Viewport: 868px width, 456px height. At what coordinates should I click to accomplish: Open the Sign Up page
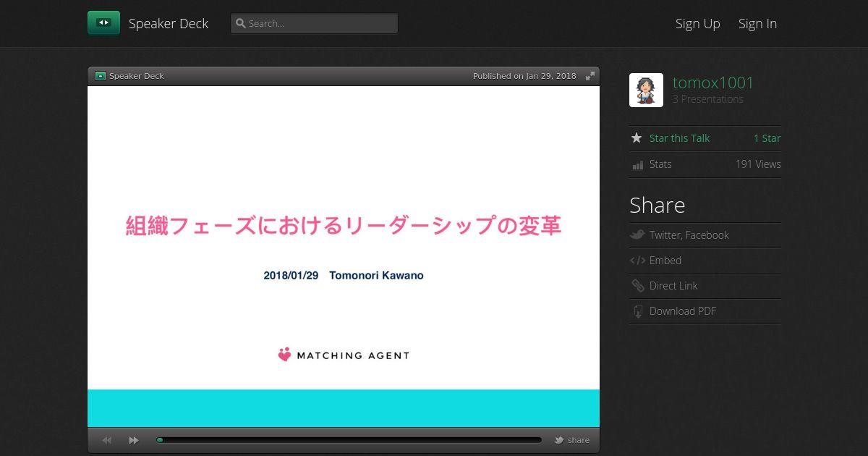pos(698,23)
